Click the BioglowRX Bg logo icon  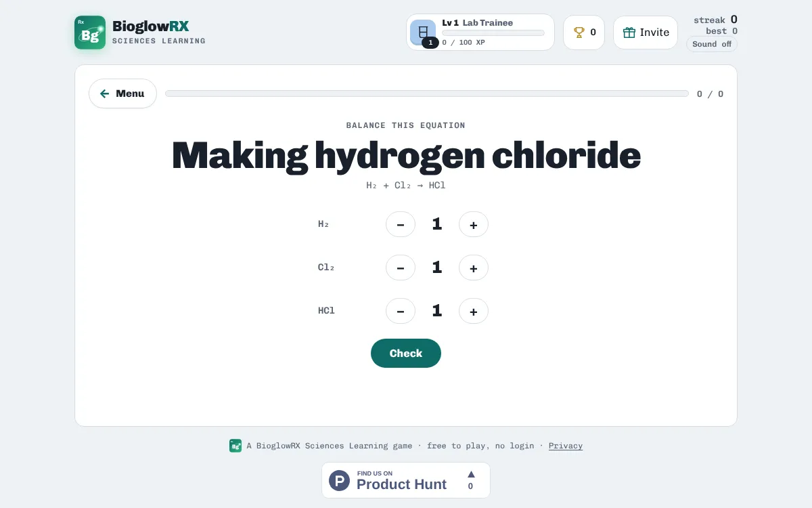pos(90,33)
